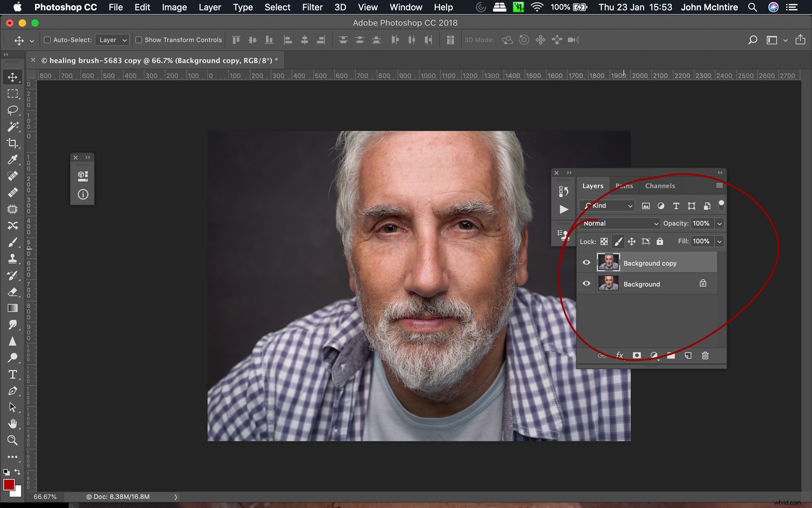Add a layer mask from the Layers panel
Screen dimensions: 812x508
tap(637, 355)
